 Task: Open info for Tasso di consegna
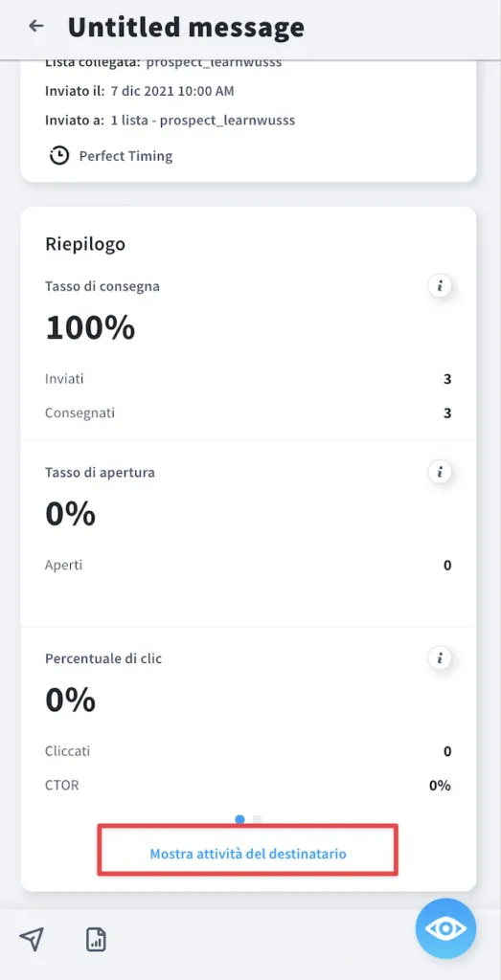440,286
